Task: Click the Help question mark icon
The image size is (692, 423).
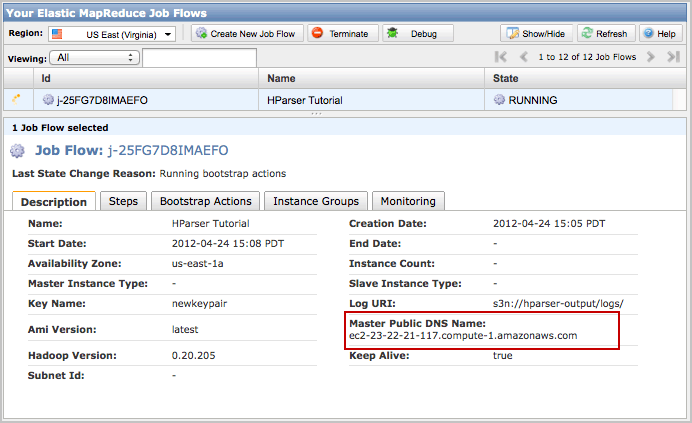Action: tap(648, 33)
